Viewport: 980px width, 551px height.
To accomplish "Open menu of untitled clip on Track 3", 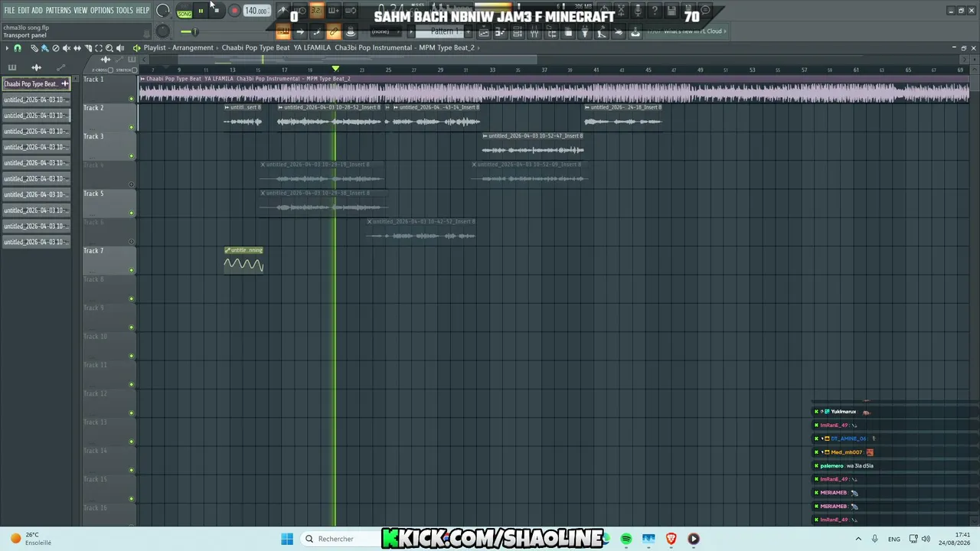I will point(485,135).
